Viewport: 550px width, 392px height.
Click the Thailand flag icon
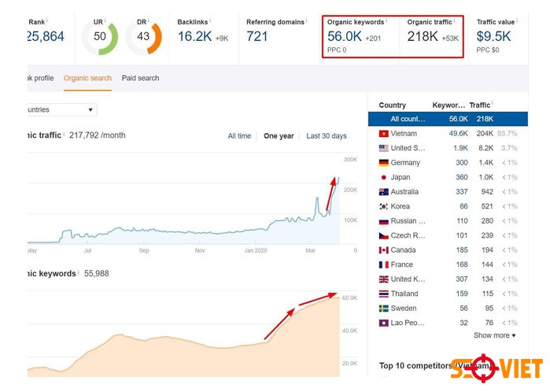tap(384, 294)
